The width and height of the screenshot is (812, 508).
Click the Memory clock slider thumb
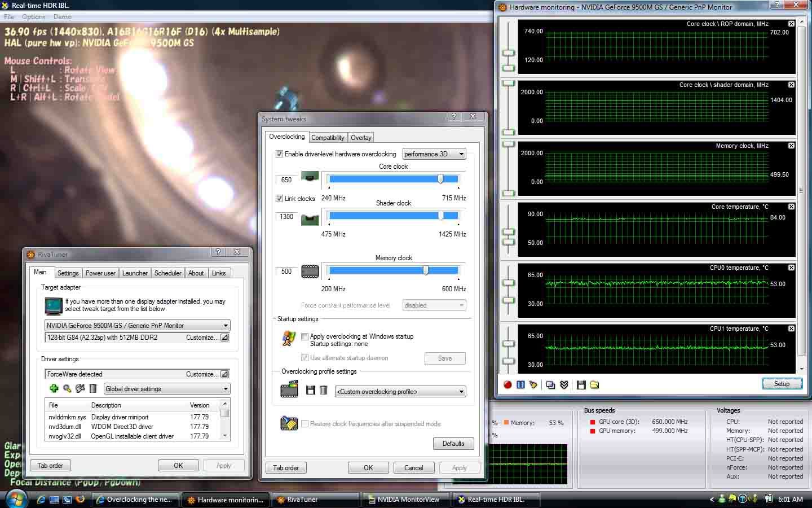[x=426, y=270]
